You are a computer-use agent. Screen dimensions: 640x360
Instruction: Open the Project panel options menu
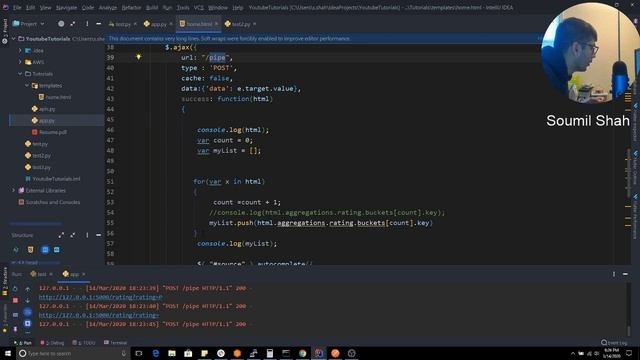click(x=87, y=24)
